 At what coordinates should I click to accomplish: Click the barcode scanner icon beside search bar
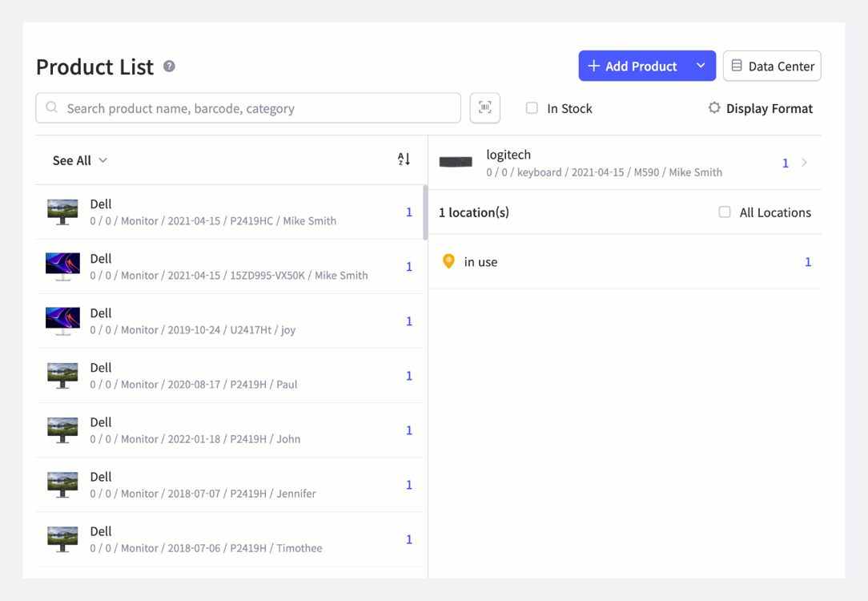point(484,107)
